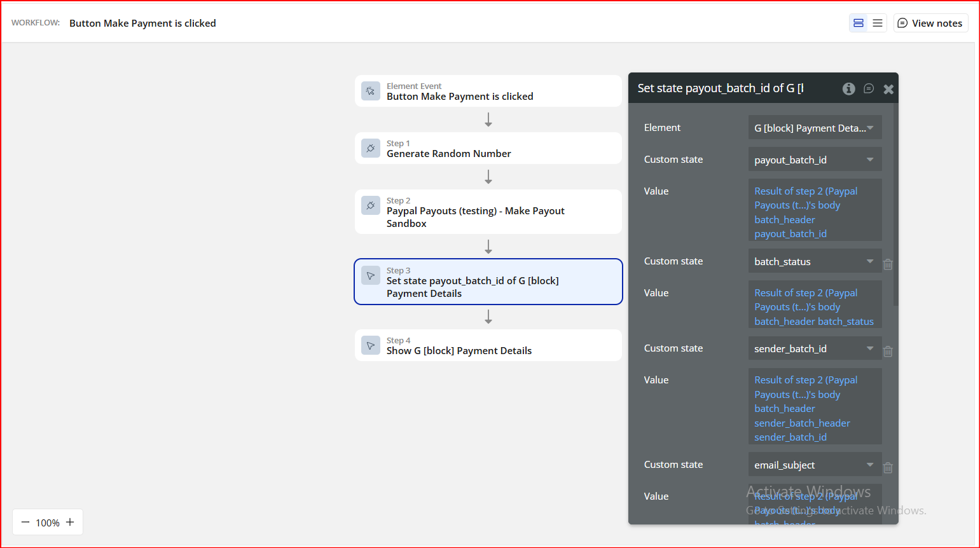980x548 pixels.
Task: Expand the payout_batch_id custom state dropdown
Action: coord(815,160)
